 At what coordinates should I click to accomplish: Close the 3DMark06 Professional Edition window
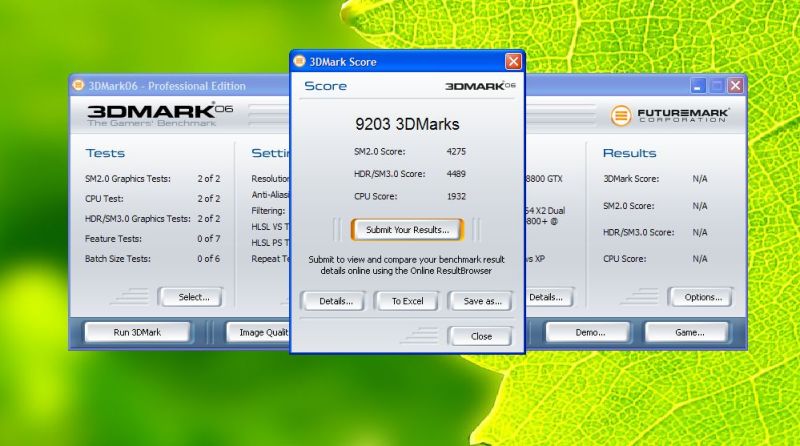pyautogui.click(x=735, y=86)
